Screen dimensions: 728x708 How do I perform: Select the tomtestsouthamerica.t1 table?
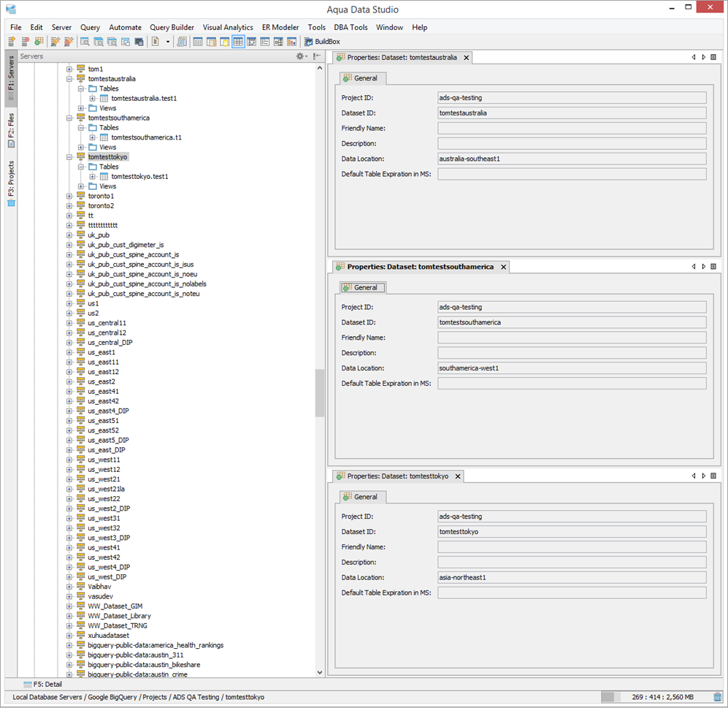coord(146,137)
